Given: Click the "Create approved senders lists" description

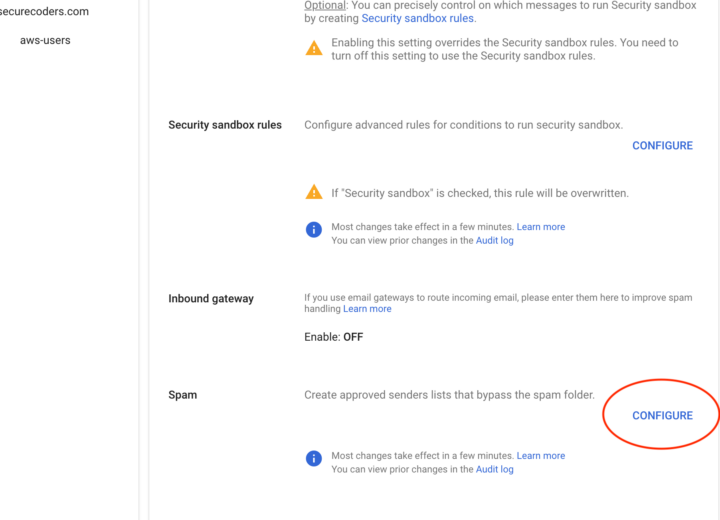Looking at the screenshot, I should pos(449,395).
